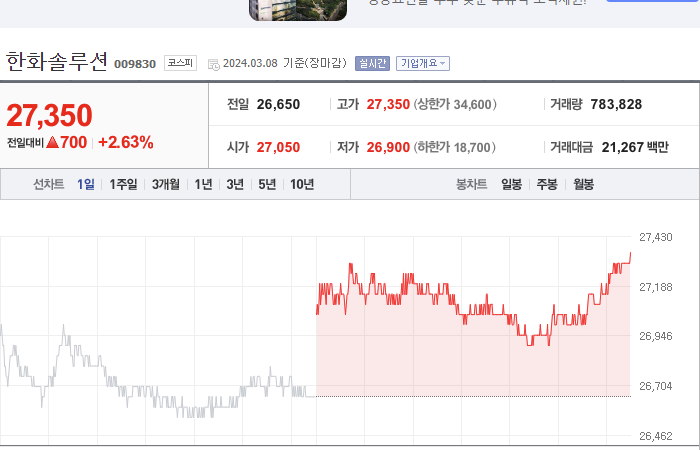This screenshot has width=700, height=450.
Task: Click trading value 21,267 백만
Action: coord(635,147)
